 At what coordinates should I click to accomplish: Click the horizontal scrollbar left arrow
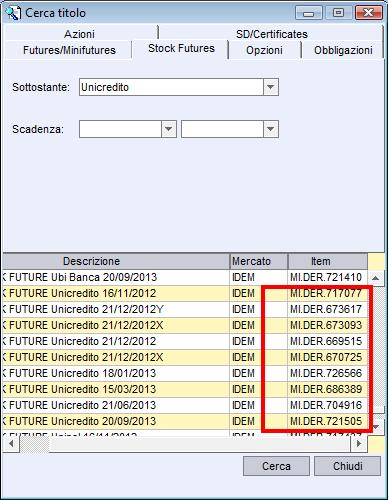[11, 444]
